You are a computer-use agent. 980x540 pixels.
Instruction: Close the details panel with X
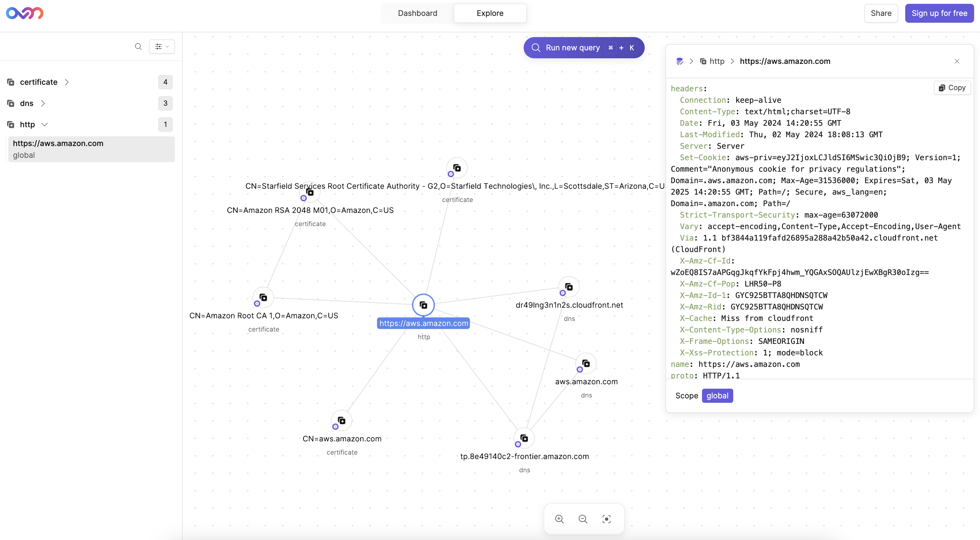(957, 61)
